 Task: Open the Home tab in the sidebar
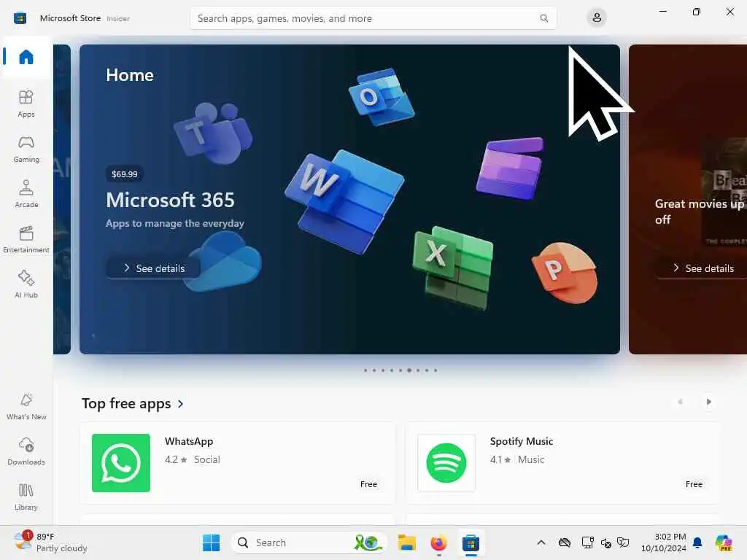click(26, 57)
